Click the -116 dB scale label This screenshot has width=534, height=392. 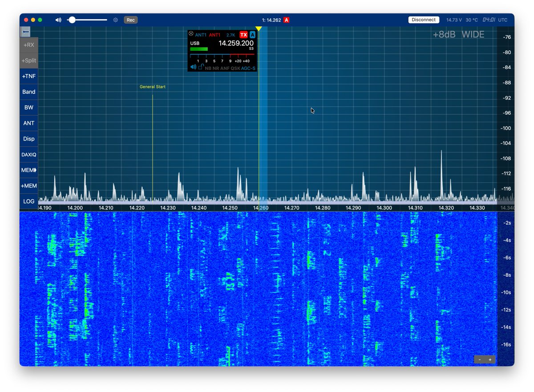tap(506, 189)
